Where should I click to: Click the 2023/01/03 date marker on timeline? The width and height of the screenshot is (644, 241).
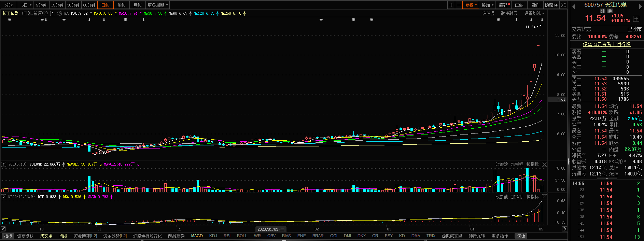click(x=271, y=229)
